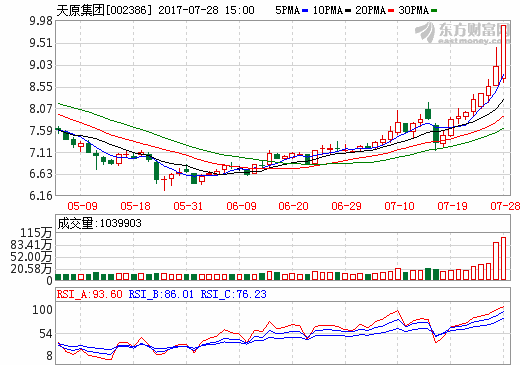Viewport: 520px width, 365px height.
Task: Click the 8.07 price axis label
Action: click(x=41, y=109)
